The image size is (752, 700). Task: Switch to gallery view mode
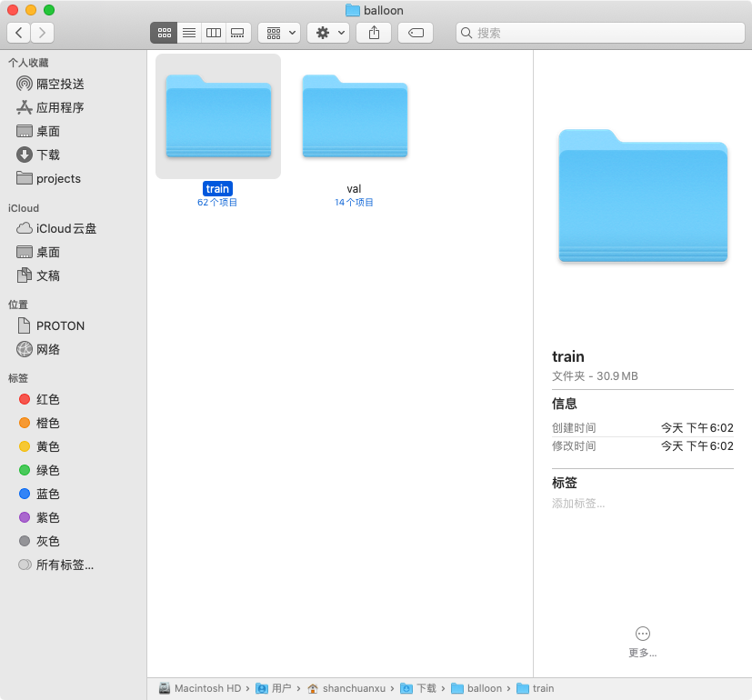[237, 33]
